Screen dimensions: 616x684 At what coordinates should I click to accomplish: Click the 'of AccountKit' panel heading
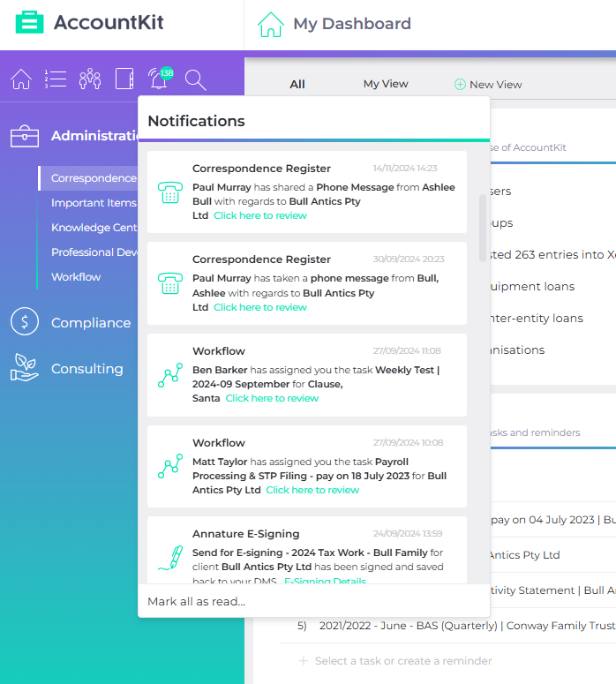pos(528,147)
